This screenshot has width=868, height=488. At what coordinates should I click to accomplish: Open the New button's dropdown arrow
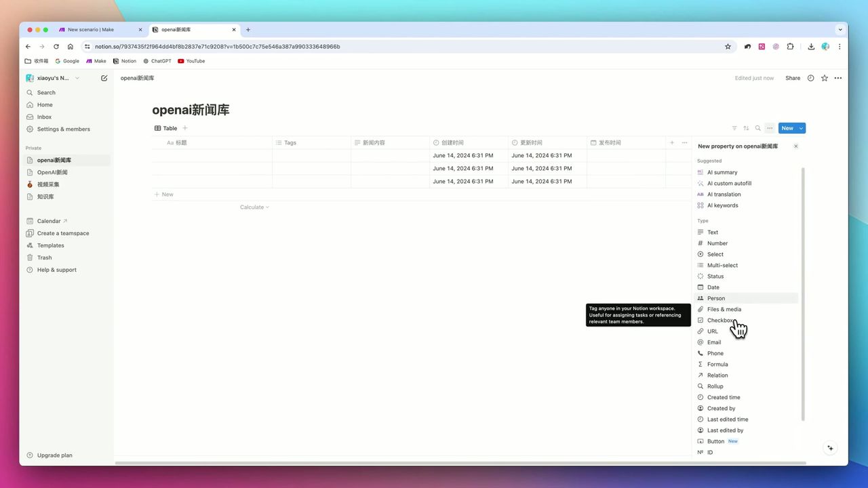800,127
